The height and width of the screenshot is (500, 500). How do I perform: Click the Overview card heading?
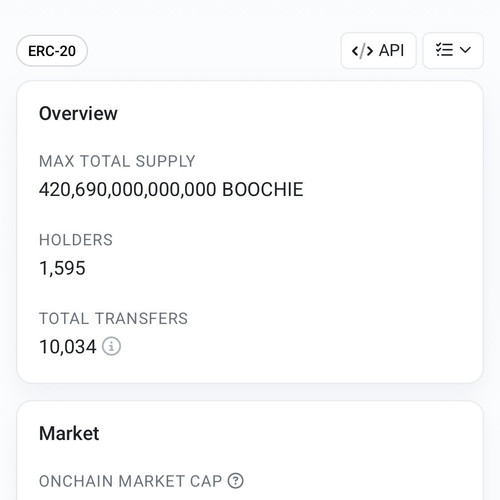[x=78, y=113]
